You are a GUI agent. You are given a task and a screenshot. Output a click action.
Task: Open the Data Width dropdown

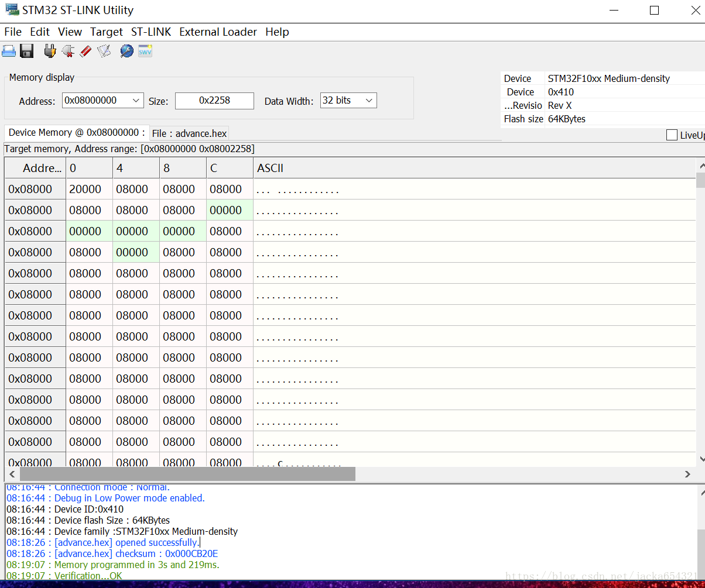[369, 101]
